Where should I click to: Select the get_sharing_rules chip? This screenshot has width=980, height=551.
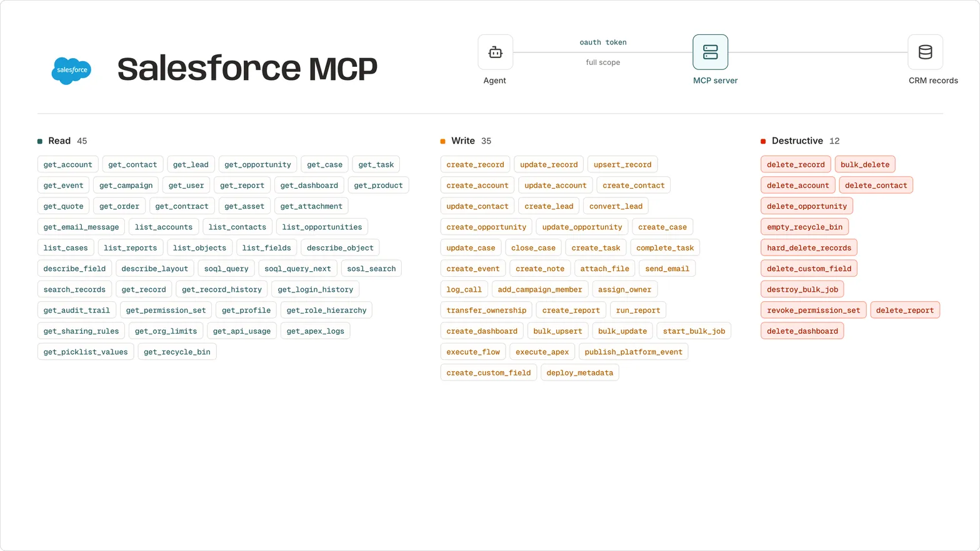click(x=81, y=331)
